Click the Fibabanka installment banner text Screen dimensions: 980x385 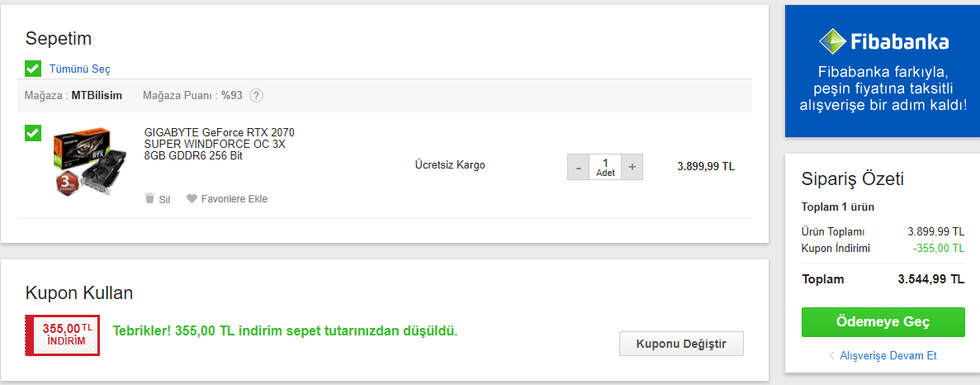(883, 88)
